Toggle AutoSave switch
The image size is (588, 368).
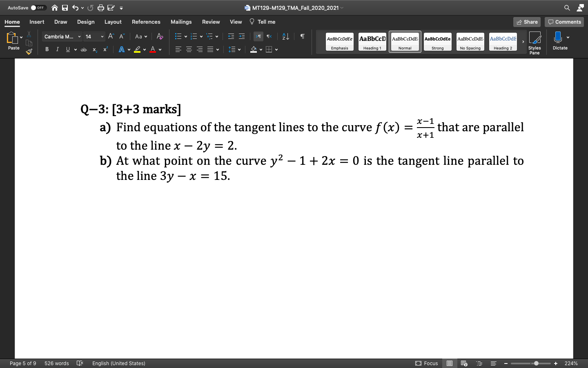click(x=38, y=8)
